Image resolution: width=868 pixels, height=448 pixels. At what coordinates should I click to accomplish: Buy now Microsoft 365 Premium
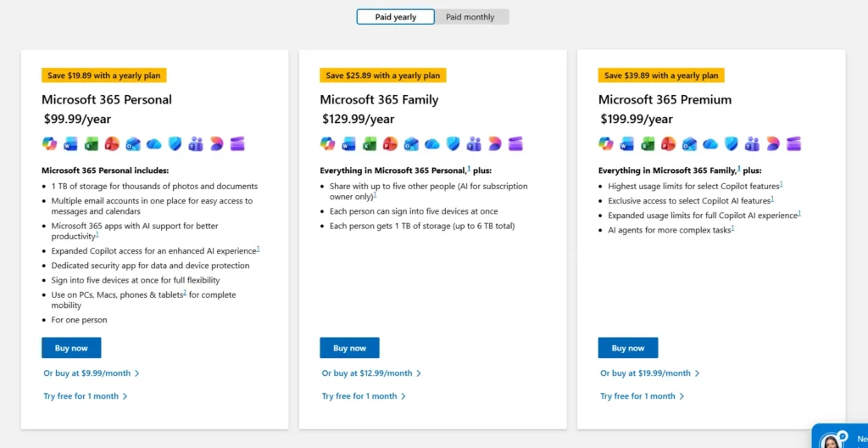click(628, 348)
